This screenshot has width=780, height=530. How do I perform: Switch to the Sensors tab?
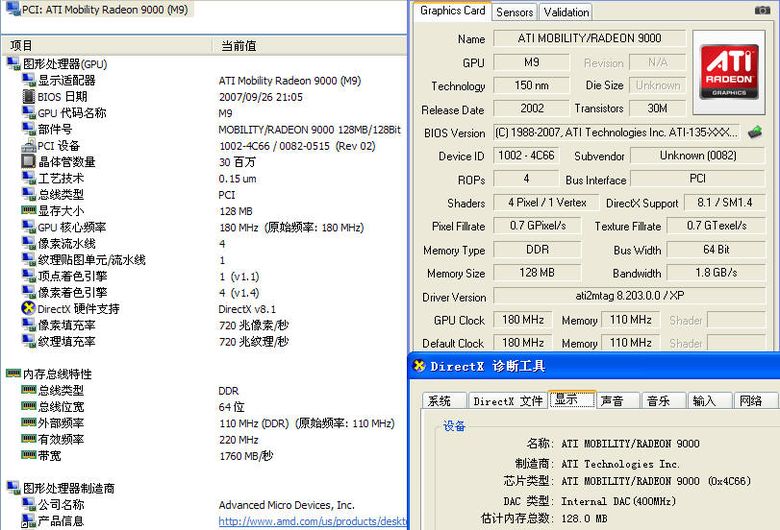click(514, 12)
